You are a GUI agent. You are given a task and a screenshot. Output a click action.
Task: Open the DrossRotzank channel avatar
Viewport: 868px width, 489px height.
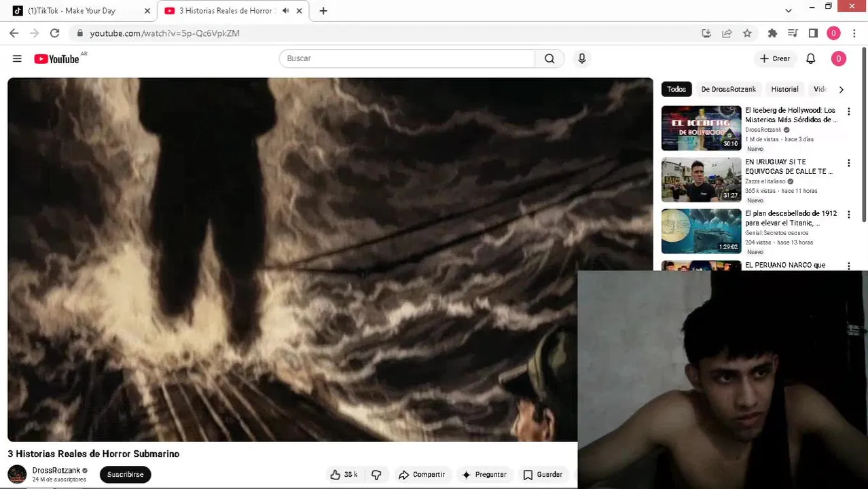tap(17, 474)
